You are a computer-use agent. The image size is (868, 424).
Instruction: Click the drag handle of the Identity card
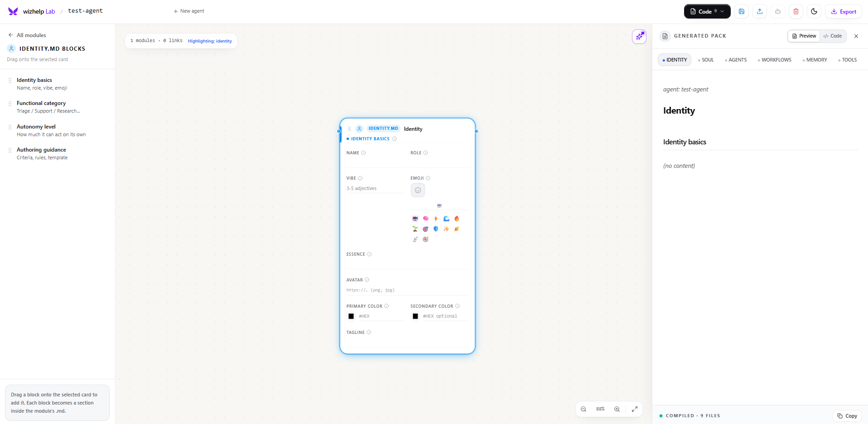click(349, 129)
